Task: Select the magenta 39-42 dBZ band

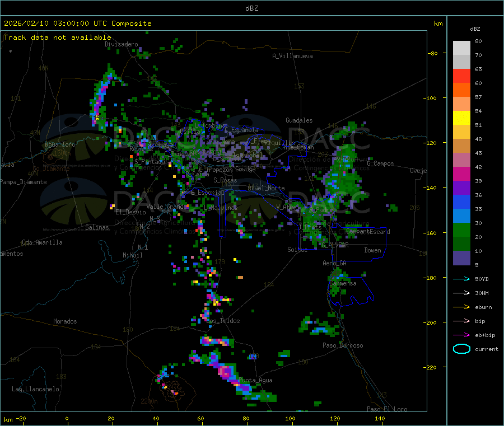Action: point(461,174)
